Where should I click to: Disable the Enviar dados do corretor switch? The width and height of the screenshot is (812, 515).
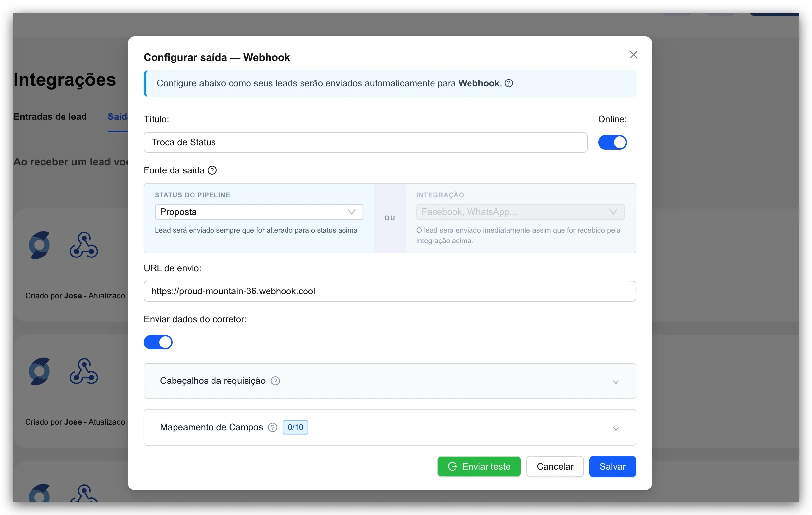pyautogui.click(x=158, y=343)
